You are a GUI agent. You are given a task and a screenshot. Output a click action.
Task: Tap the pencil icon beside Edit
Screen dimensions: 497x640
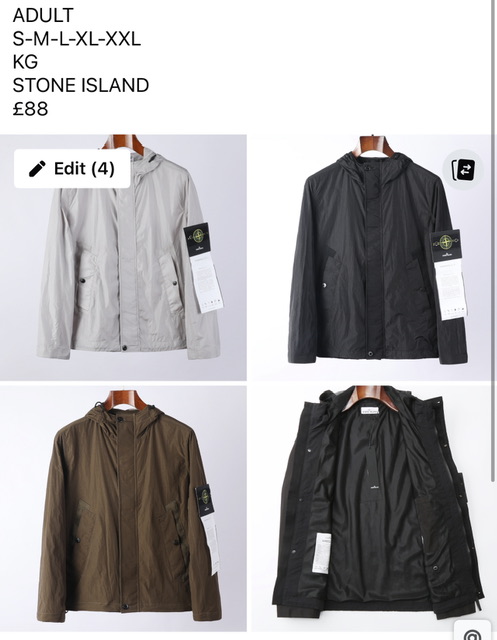[38, 169]
